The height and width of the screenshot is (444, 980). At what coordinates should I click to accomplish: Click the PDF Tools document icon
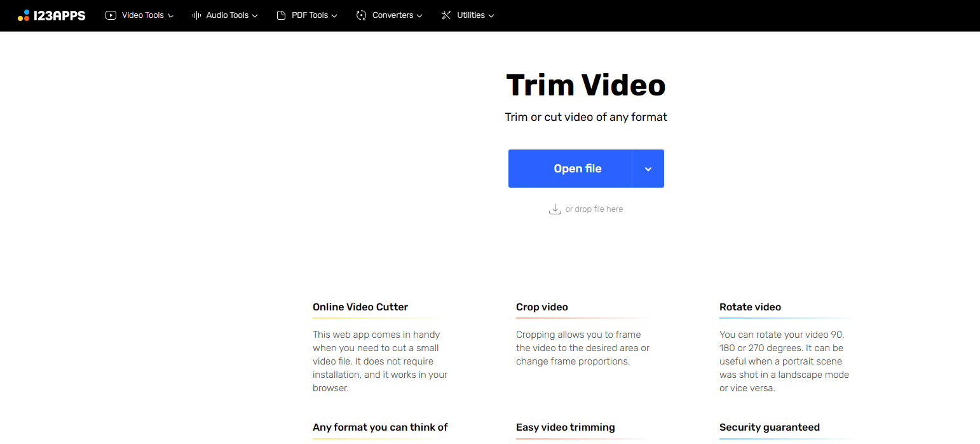[x=282, y=15]
